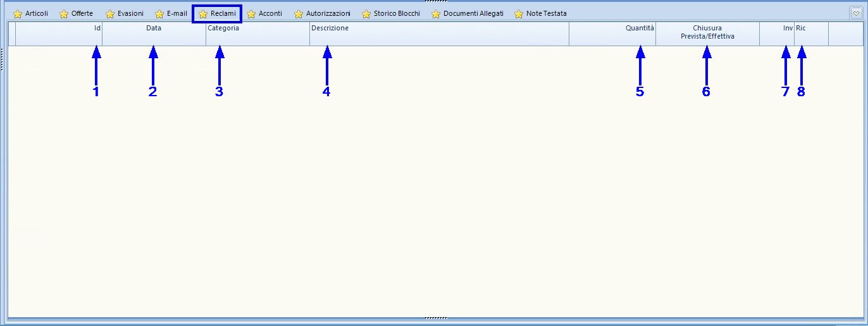
Task: Click the Inv column header
Action: coord(777,33)
